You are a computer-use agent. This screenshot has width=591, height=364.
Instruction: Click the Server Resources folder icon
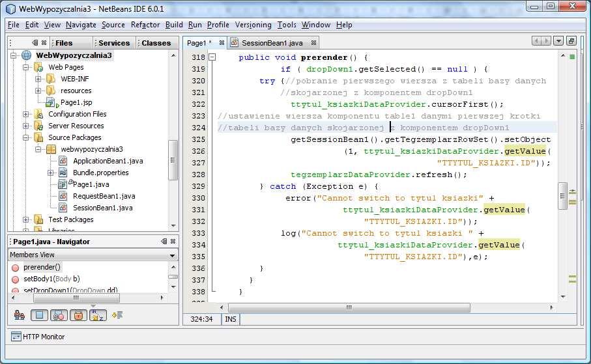pos(39,126)
